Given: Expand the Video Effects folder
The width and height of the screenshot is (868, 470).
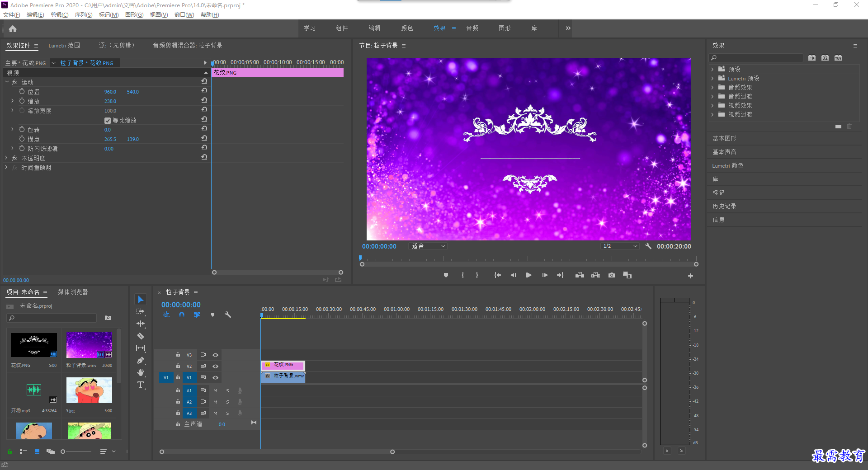Looking at the screenshot, I should [712, 105].
